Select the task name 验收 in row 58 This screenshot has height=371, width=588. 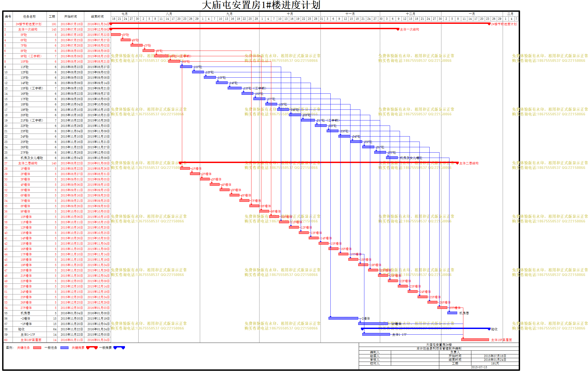21,329
